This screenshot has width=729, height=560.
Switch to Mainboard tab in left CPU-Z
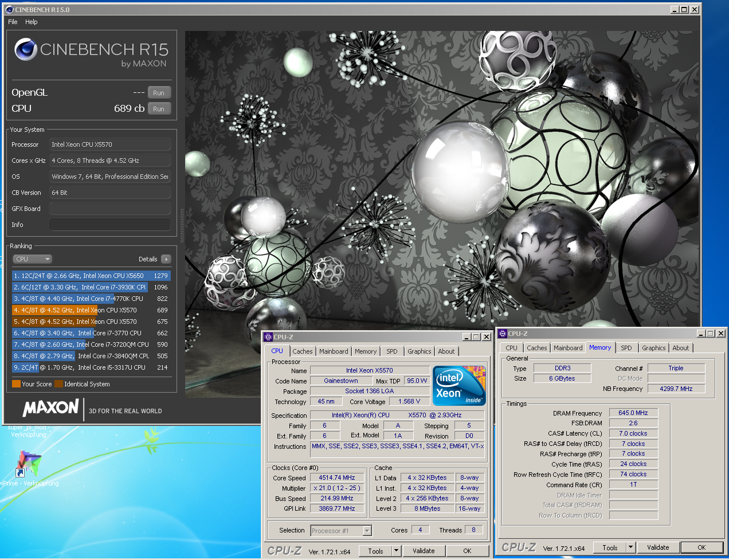[334, 351]
